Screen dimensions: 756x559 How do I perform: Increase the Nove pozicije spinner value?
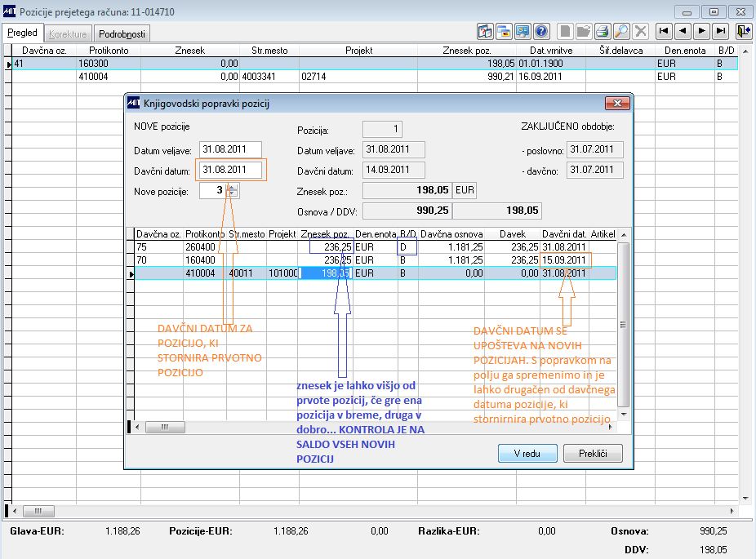233,187
